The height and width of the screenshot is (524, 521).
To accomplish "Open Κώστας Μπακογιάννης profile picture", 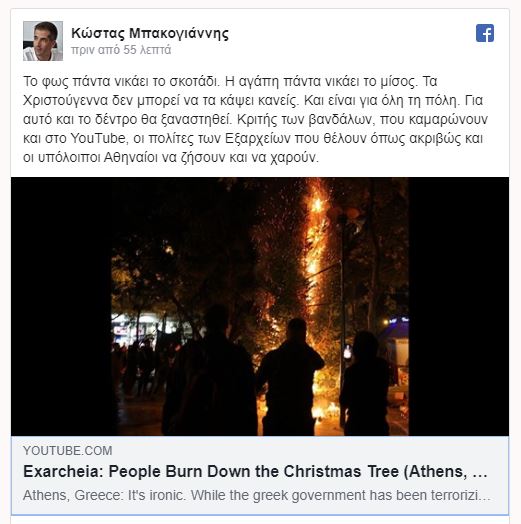I will (43, 41).
